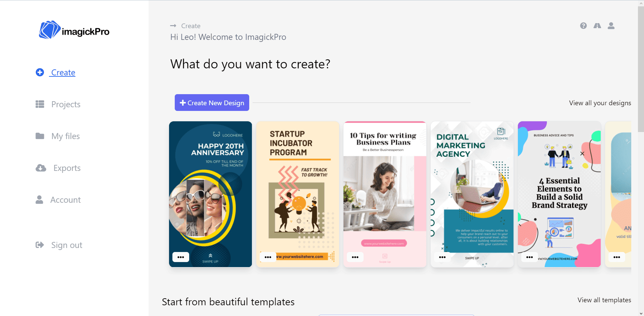
Task: Click the Projects list icon in sidebar
Action: click(40, 104)
